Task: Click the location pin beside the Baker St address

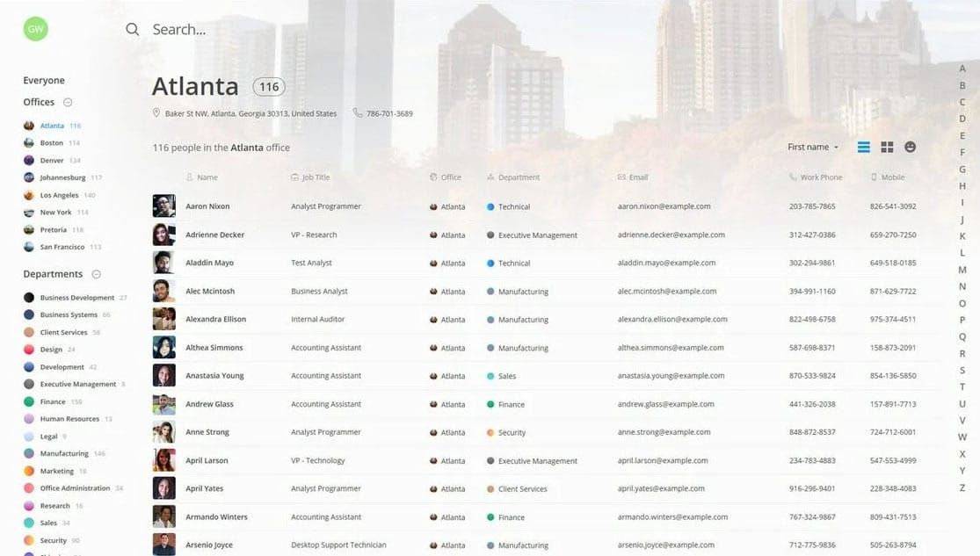Action: point(155,112)
